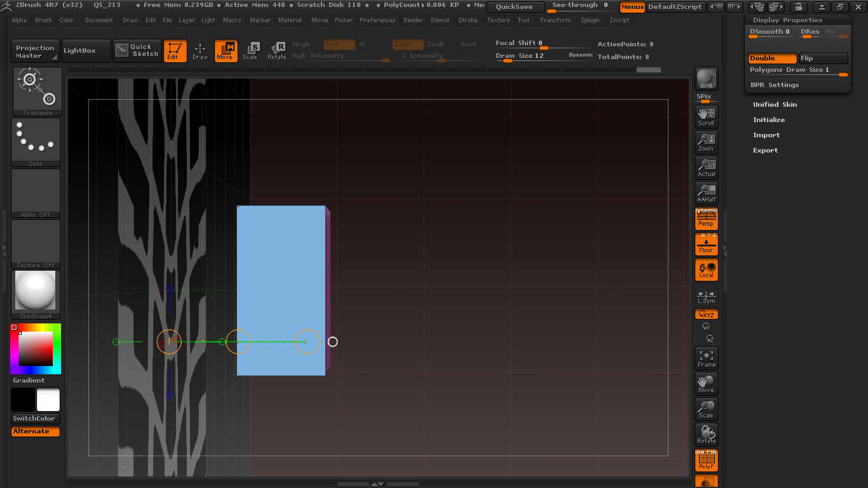Click the DefaultZScript button
This screenshot has width=868, height=488.
point(675,7)
